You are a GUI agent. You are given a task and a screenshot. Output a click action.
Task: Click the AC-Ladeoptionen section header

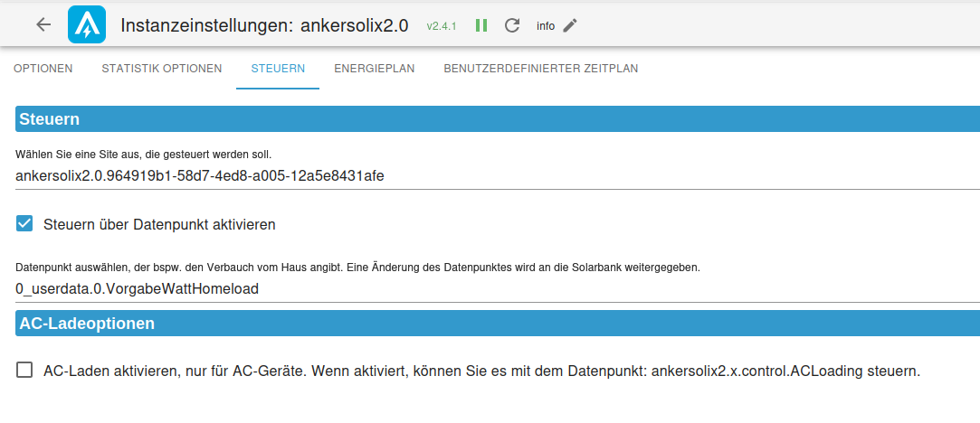pos(498,324)
